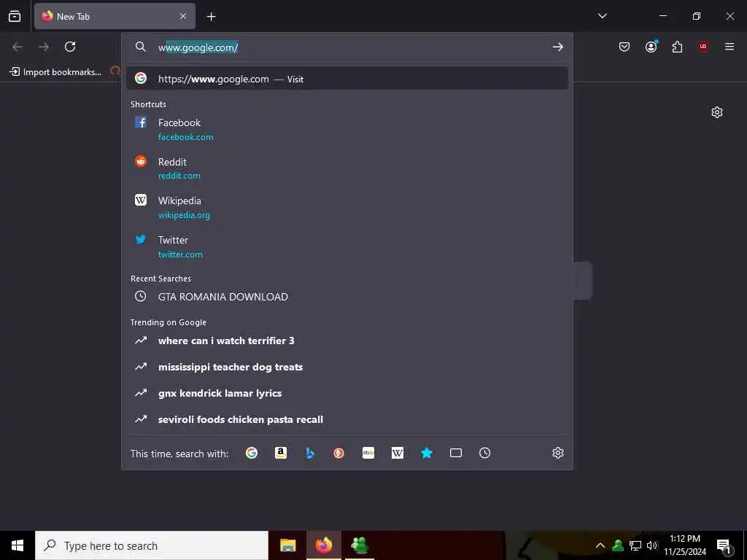
Task: Search open tabs with the tabs icon
Action: (456, 453)
